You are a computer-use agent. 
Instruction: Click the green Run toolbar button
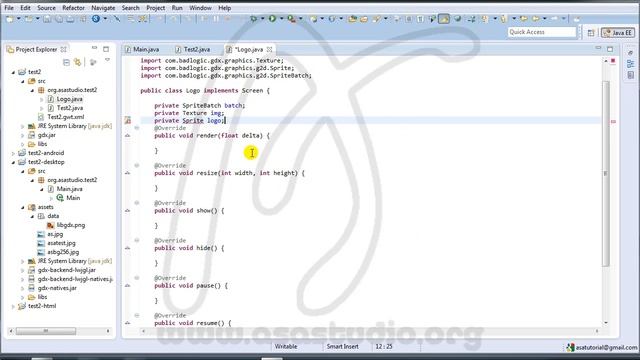coord(272,19)
